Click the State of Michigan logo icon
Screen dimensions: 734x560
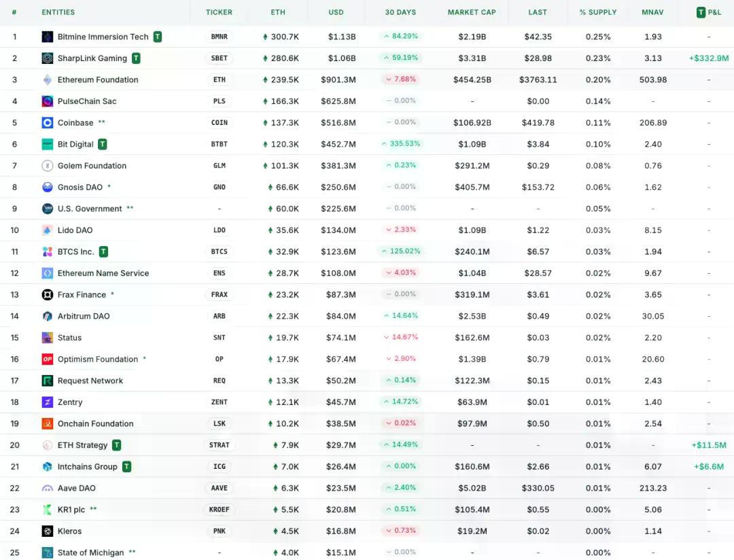point(48,553)
